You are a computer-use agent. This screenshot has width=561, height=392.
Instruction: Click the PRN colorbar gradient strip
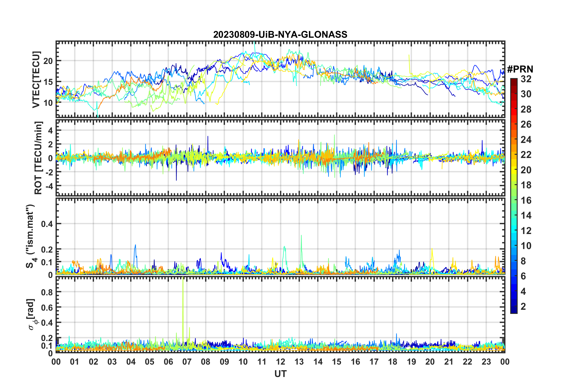[514, 196]
